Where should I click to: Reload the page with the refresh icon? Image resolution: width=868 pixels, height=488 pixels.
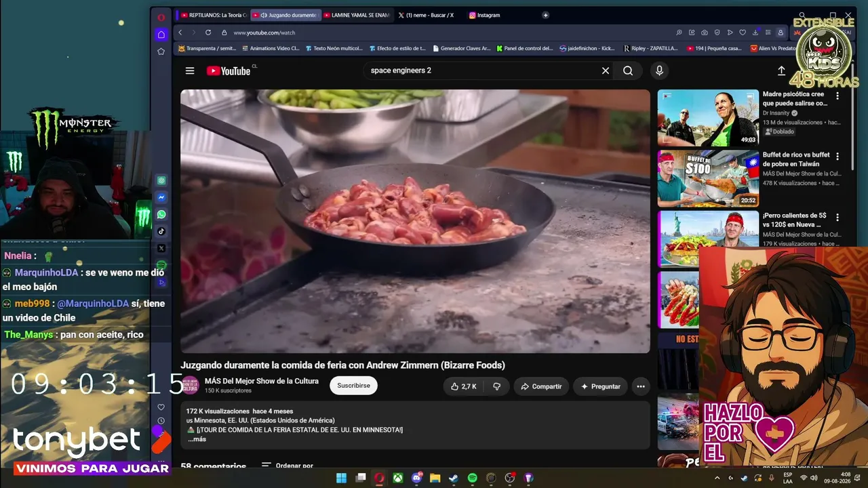pos(208,33)
